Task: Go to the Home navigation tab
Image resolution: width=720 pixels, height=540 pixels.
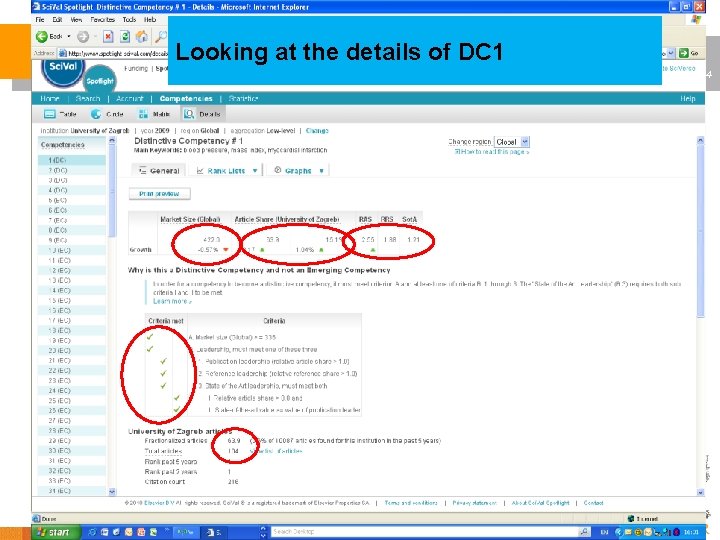Action: coord(50,99)
